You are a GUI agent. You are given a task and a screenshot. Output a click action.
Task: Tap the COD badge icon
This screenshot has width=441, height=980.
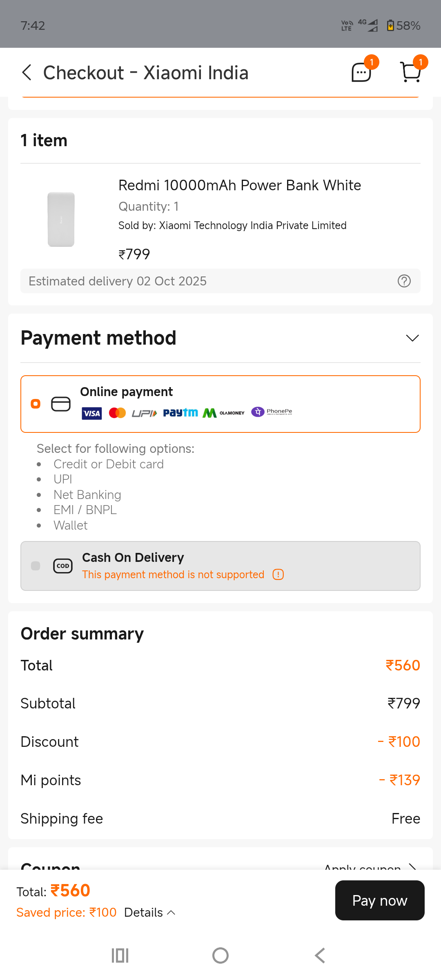tap(63, 566)
